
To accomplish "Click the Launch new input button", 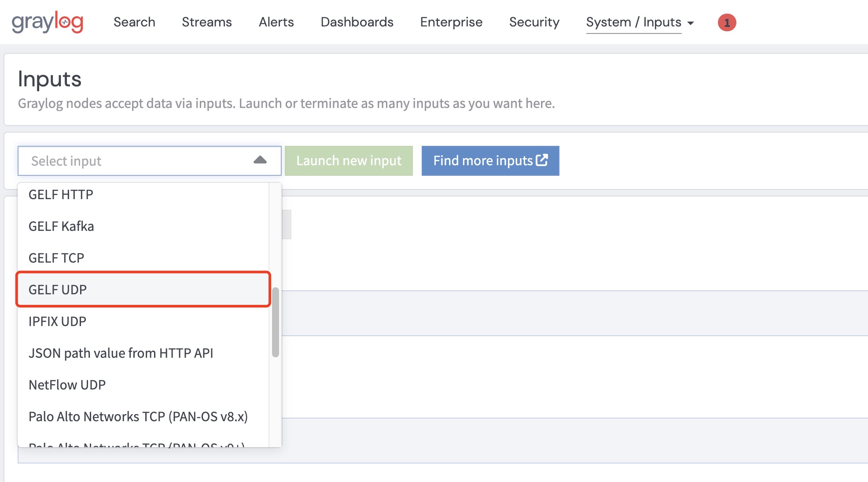I will coord(349,161).
